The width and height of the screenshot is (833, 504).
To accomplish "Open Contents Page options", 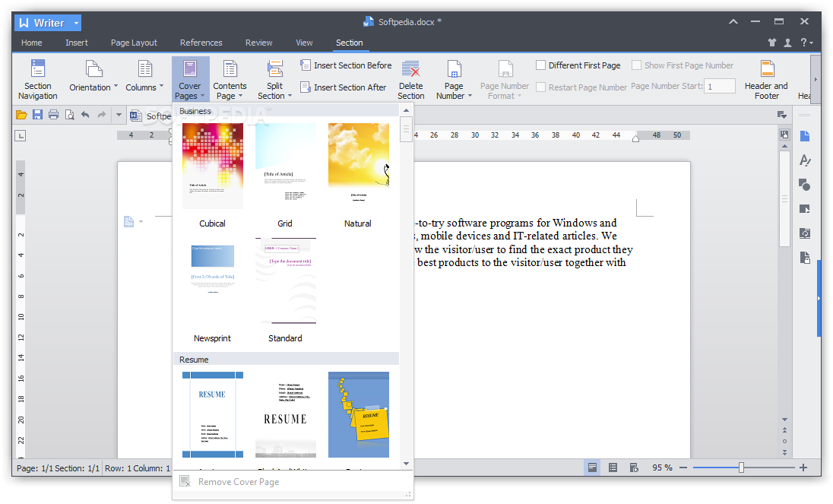I will tap(230, 80).
